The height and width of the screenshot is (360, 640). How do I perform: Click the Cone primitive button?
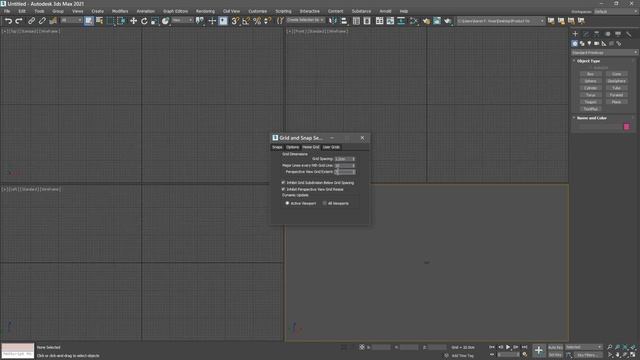pos(616,74)
